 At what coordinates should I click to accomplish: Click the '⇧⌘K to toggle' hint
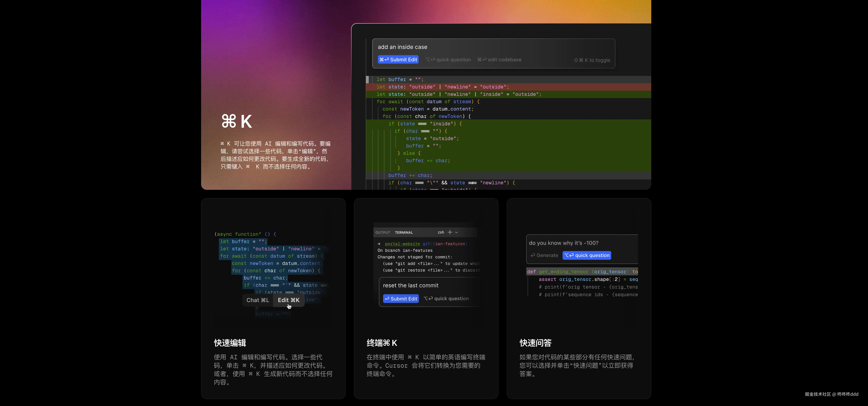(x=592, y=60)
